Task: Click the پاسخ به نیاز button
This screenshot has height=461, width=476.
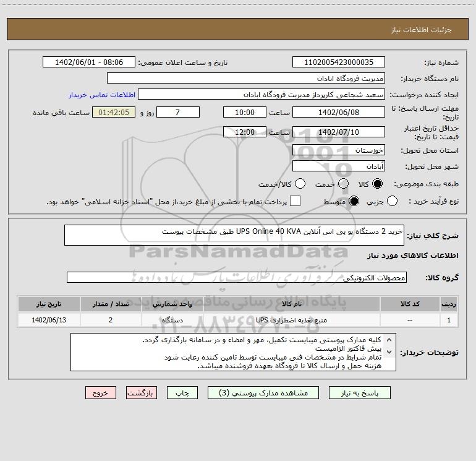Action: (x=360, y=393)
